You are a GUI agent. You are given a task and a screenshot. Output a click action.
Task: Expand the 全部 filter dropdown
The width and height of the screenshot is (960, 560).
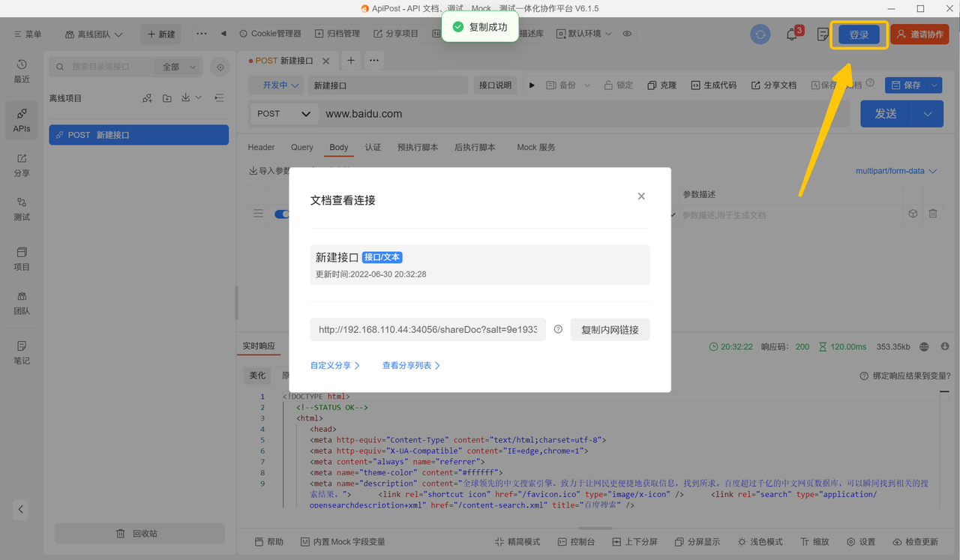click(179, 67)
